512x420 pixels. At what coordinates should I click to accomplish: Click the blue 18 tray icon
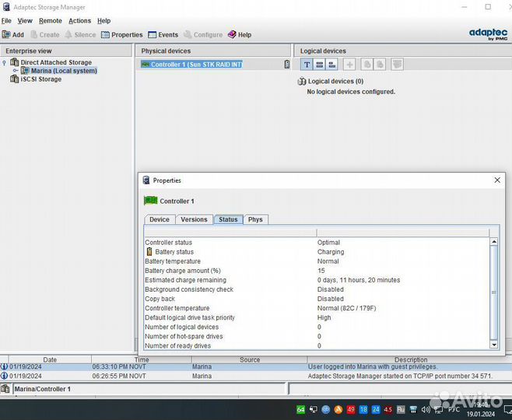363,409
